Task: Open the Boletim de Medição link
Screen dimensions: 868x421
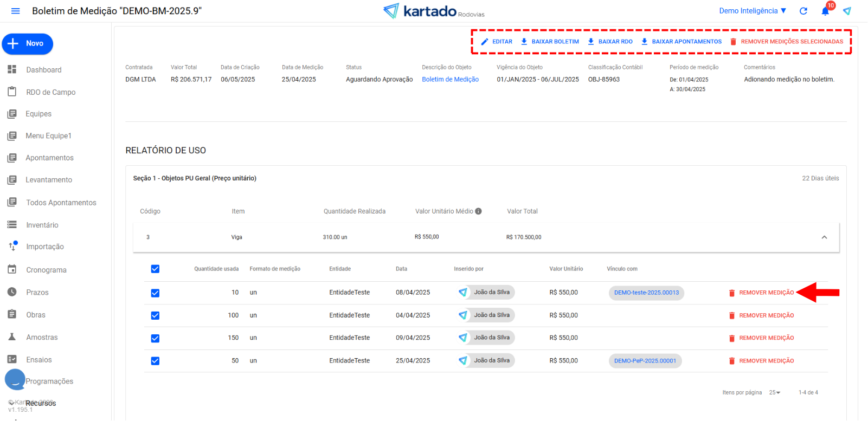Action: point(450,79)
